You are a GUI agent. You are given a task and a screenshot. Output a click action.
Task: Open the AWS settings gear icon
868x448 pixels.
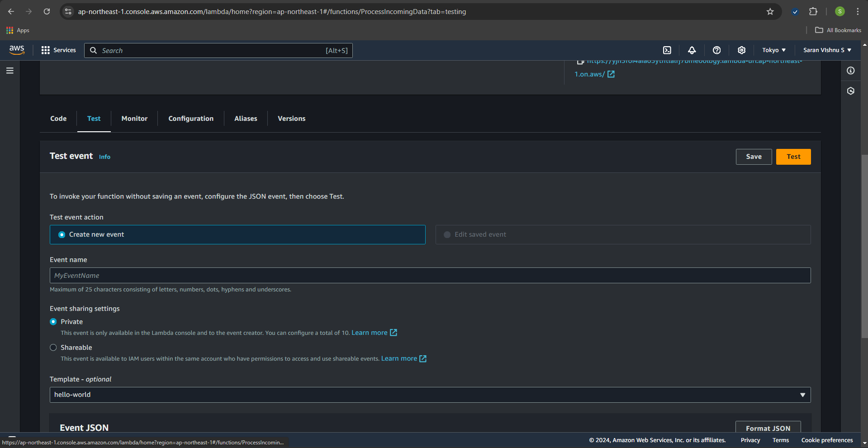tap(741, 50)
